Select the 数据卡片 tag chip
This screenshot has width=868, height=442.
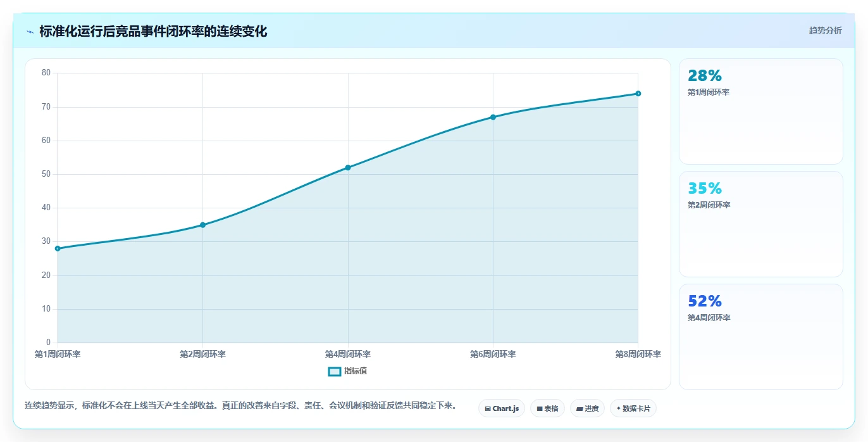point(633,408)
